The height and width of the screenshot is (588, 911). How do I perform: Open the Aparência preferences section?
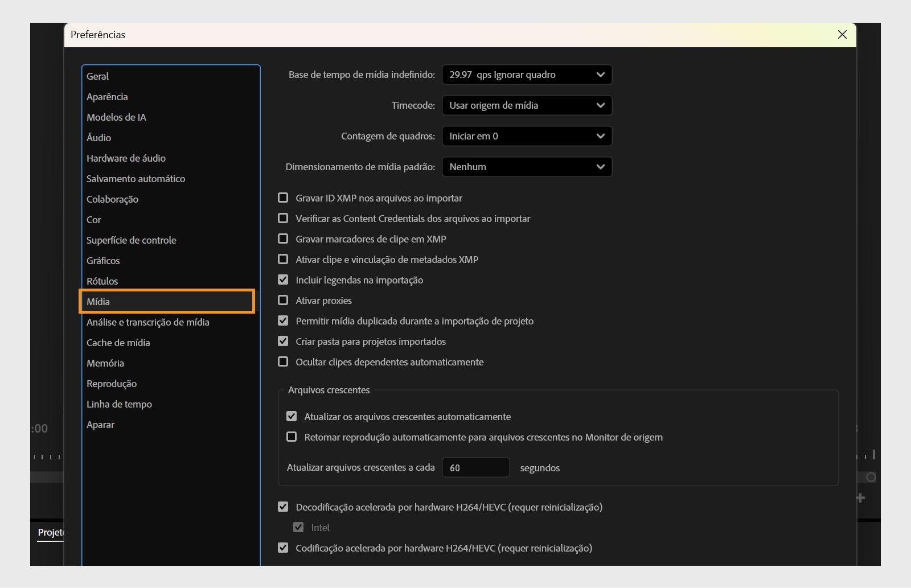pos(108,96)
